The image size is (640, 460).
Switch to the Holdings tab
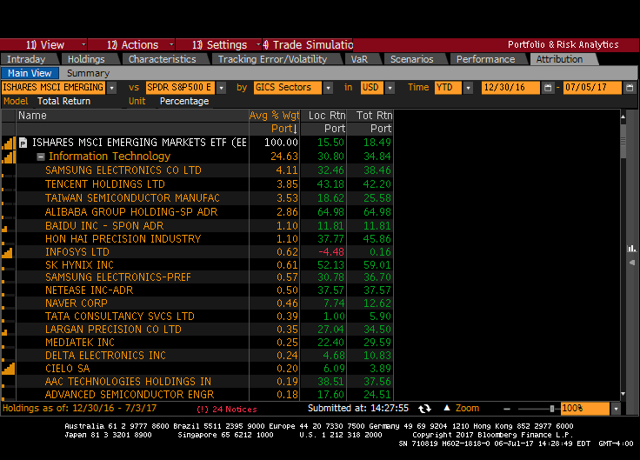(86, 59)
